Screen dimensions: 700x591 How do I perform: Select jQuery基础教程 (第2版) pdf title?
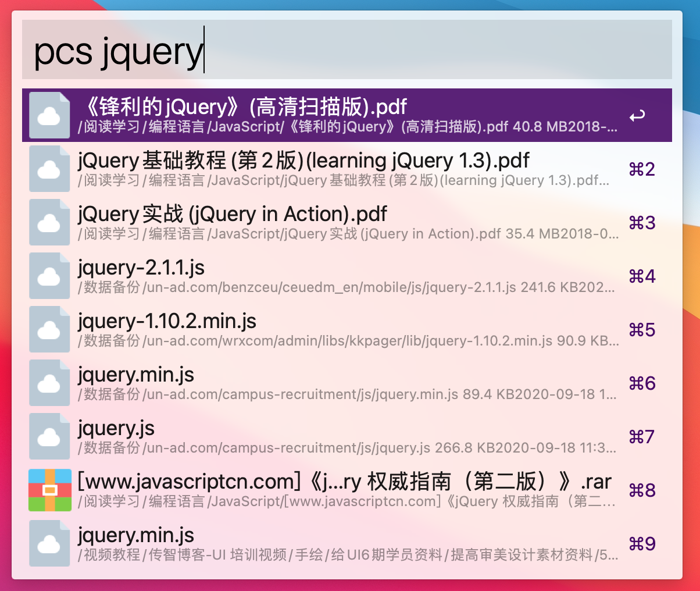[303, 160]
